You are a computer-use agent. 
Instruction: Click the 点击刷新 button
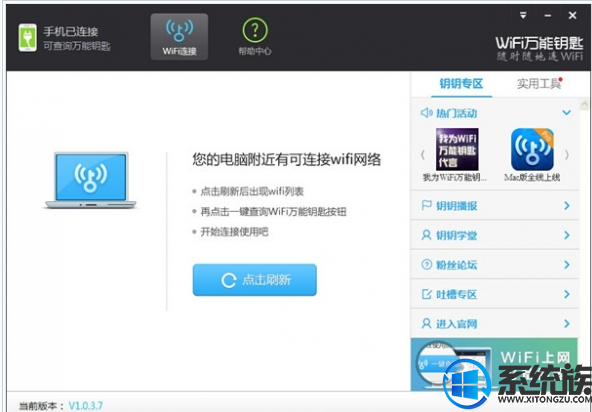click(x=254, y=280)
